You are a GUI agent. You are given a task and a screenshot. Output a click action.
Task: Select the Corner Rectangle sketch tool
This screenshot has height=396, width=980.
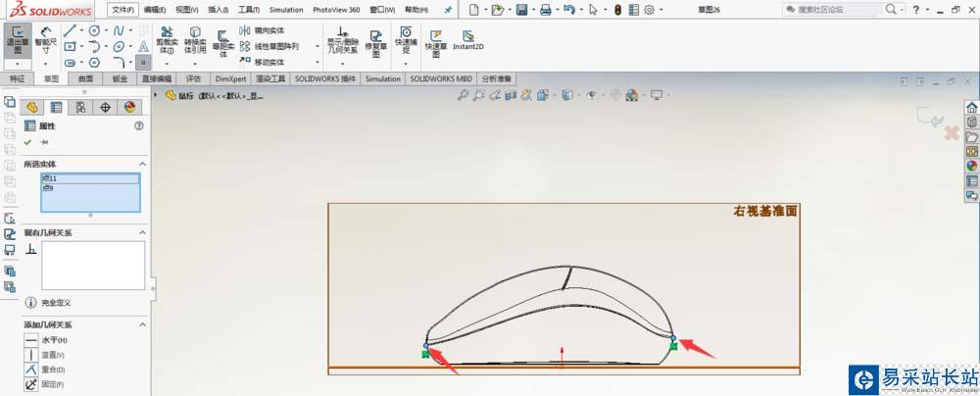(x=70, y=46)
